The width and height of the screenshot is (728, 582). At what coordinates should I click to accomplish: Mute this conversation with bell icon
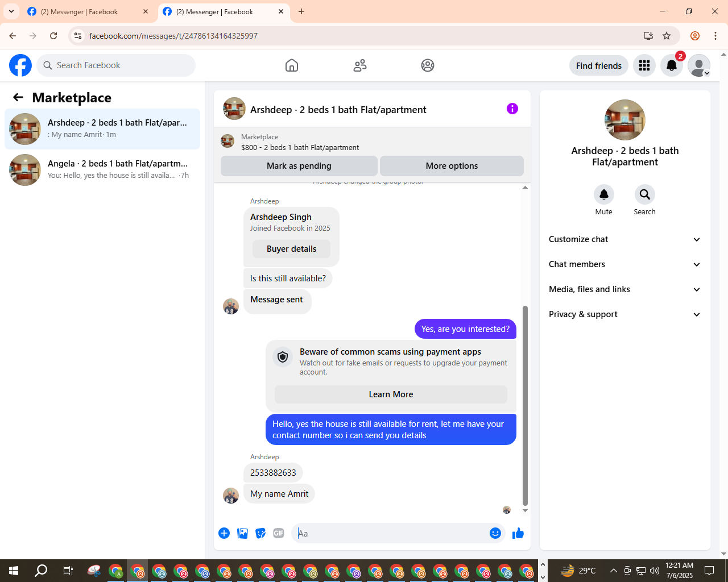tap(604, 194)
